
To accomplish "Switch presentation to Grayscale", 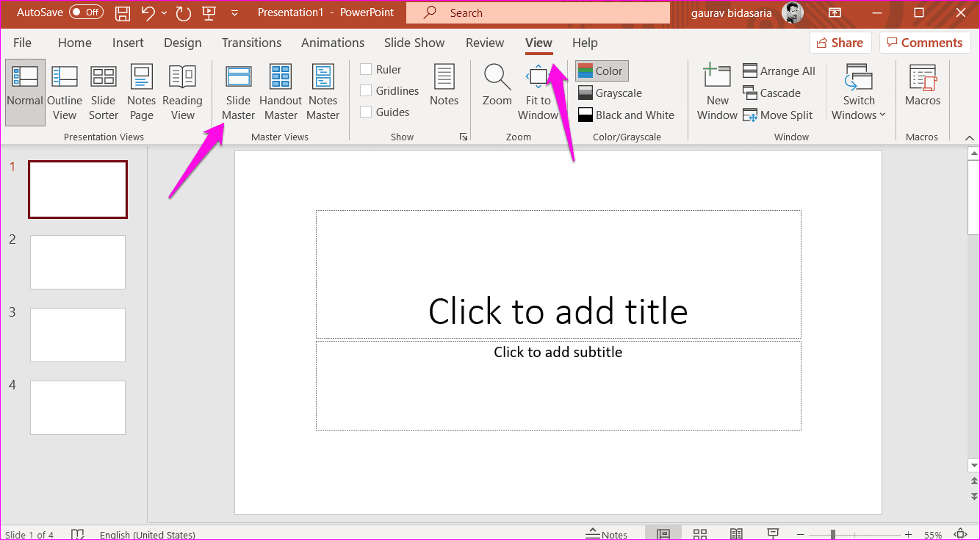I will (x=610, y=93).
